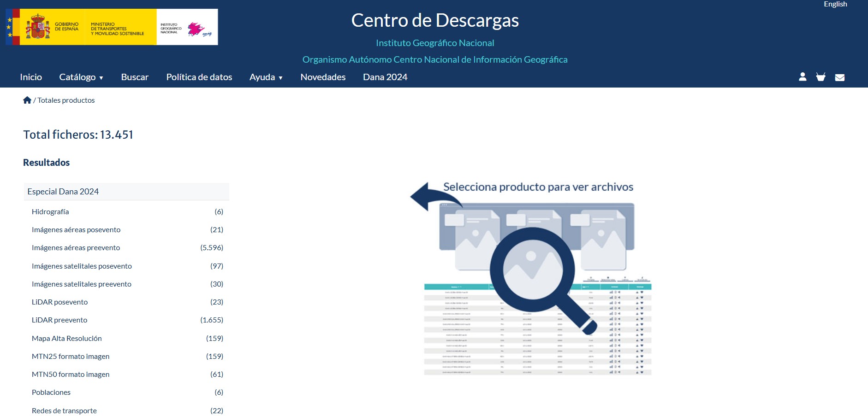Expand the Ayuda dropdown menu
The width and height of the screenshot is (868, 416).
(x=266, y=77)
